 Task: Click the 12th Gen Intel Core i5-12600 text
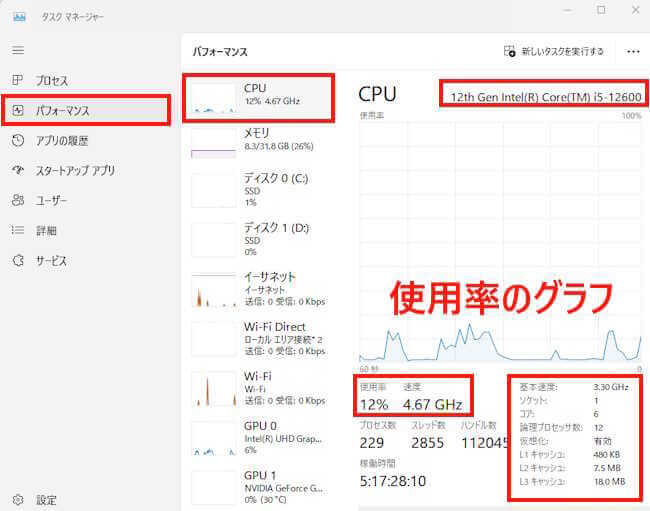pyautogui.click(x=546, y=97)
